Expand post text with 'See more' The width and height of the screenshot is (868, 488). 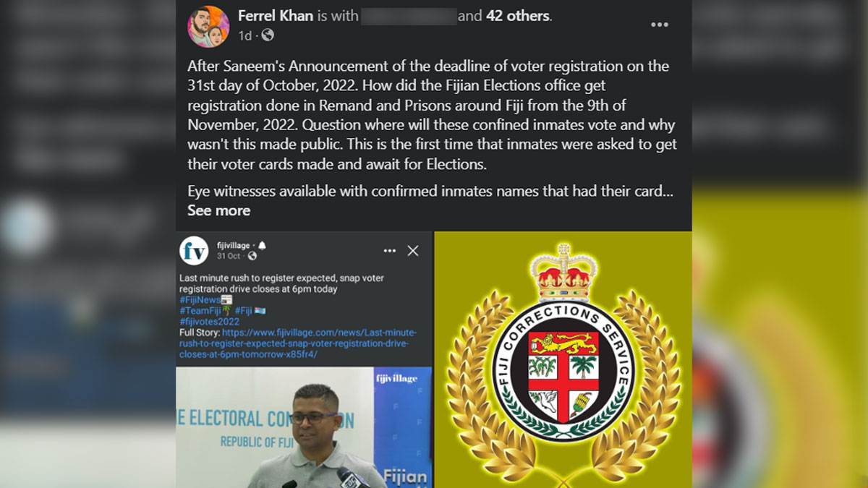click(x=218, y=210)
